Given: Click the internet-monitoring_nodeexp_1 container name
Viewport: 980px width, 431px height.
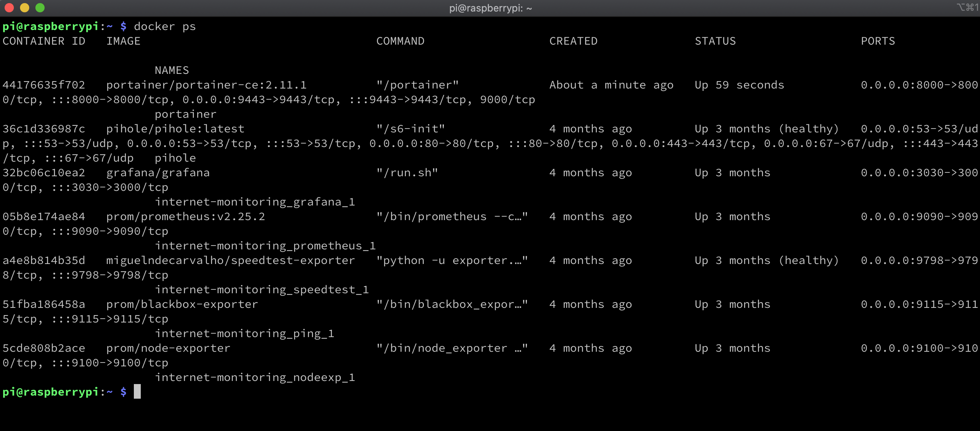Looking at the screenshot, I should tap(255, 377).
